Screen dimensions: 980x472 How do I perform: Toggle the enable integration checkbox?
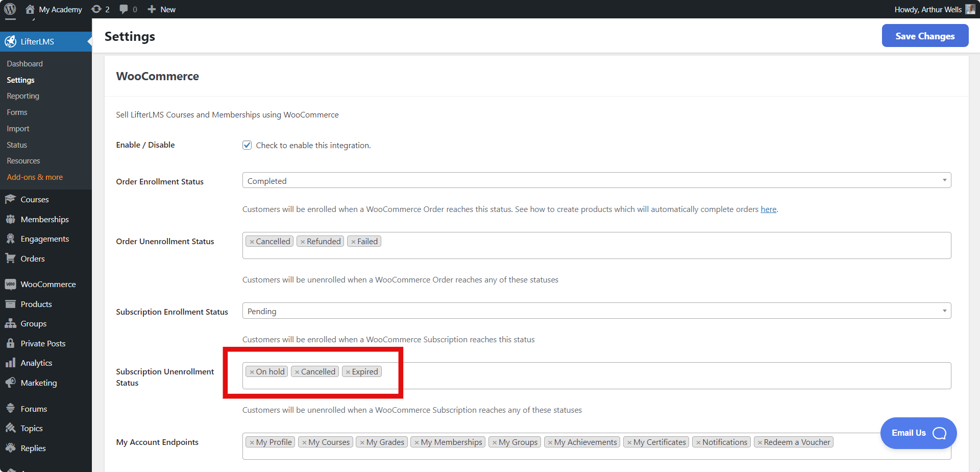click(247, 145)
